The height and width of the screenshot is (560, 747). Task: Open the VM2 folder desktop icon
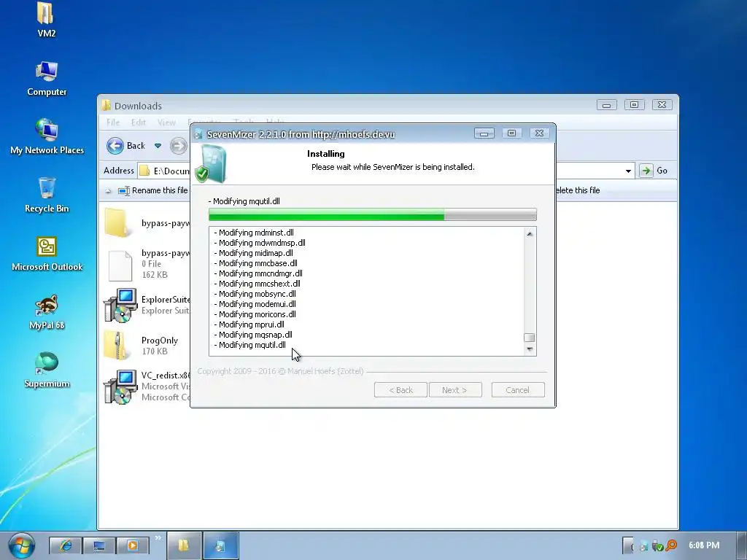(46, 19)
